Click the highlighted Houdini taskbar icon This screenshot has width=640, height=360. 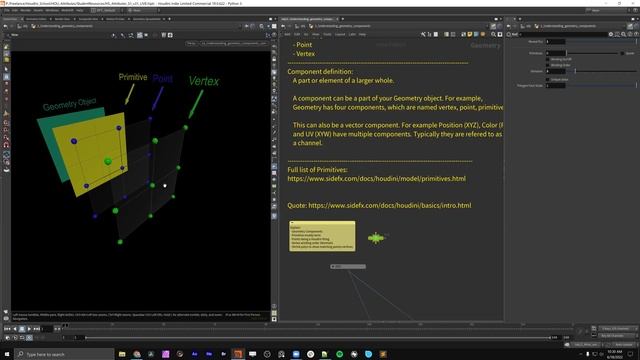[238, 354]
